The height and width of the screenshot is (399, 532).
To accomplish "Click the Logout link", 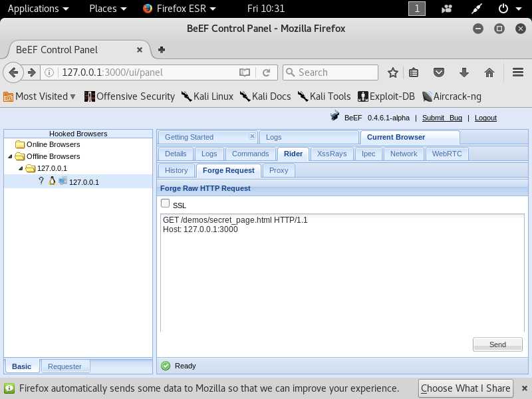I will coord(485,118).
